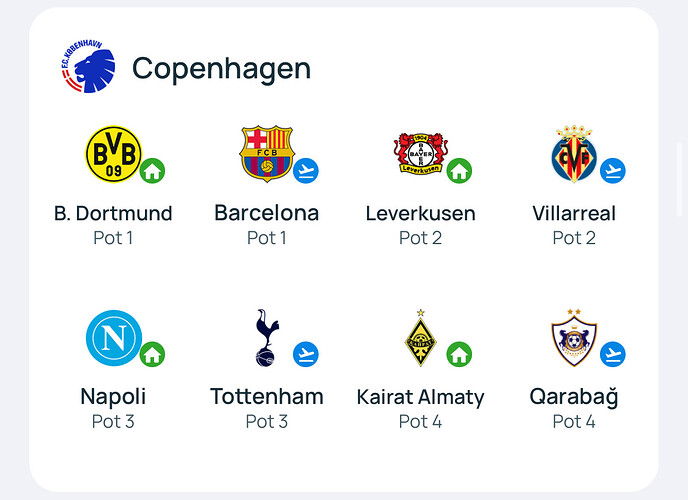Open the Copenhagen team title

pyautogui.click(x=222, y=68)
